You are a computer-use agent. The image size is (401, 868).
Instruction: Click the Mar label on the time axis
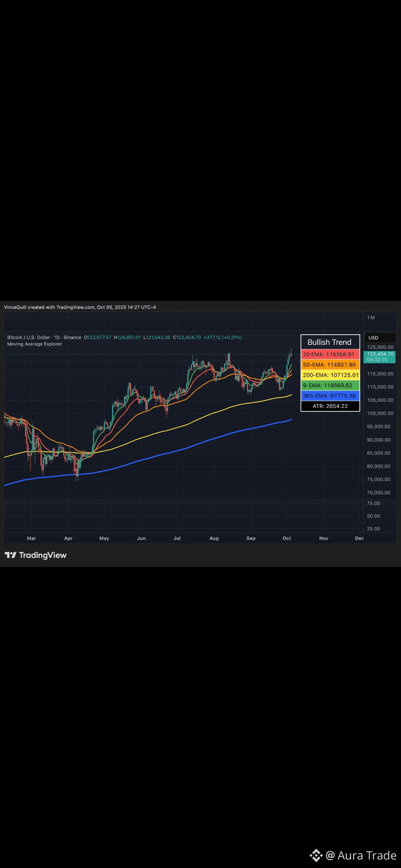pos(31,538)
